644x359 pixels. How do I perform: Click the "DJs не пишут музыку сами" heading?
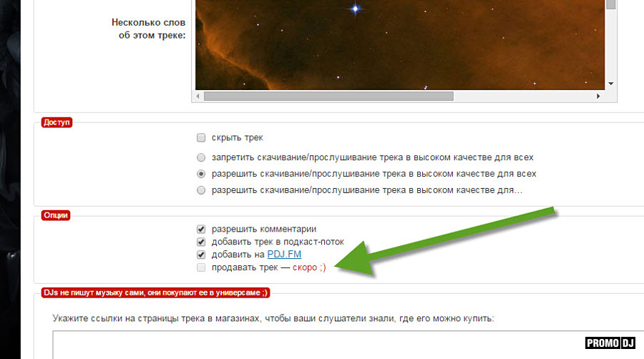pos(155,292)
